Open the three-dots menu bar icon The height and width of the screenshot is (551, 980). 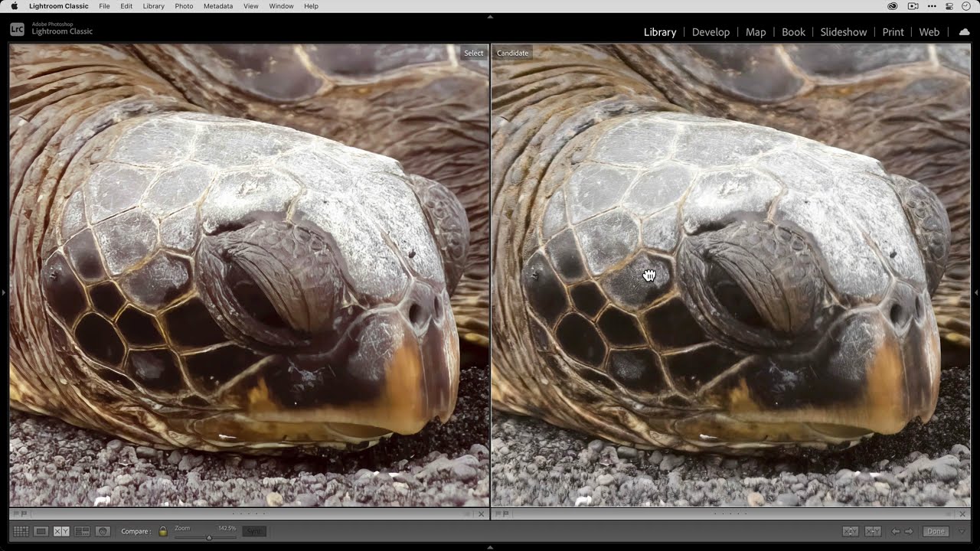[x=932, y=6]
